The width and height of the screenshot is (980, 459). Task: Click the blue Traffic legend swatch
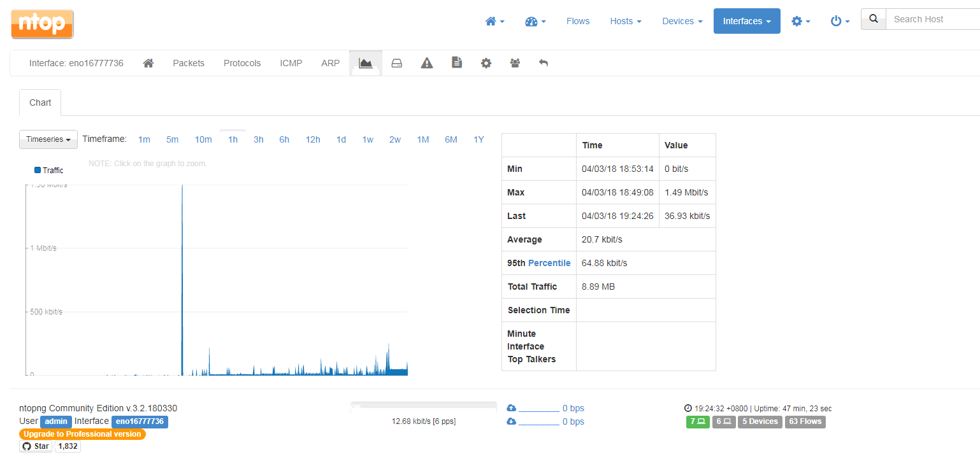[38, 170]
